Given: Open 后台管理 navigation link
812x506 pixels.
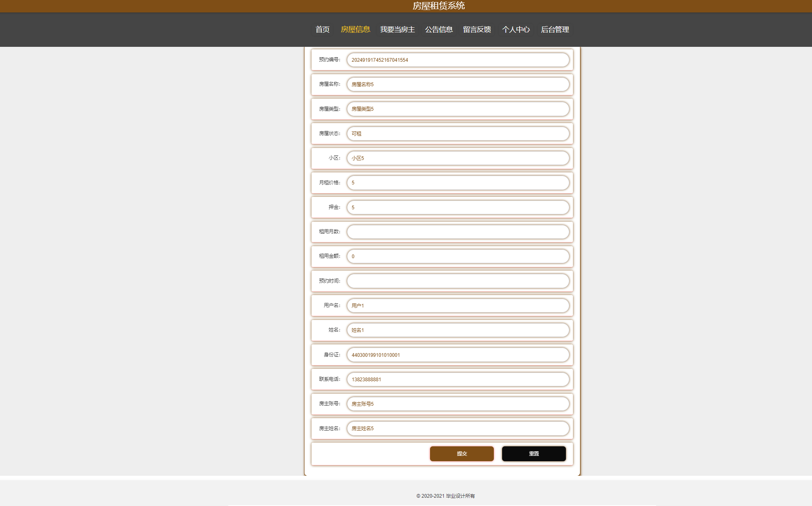Looking at the screenshot, I should pyautogui.click(x=555, y=29).
